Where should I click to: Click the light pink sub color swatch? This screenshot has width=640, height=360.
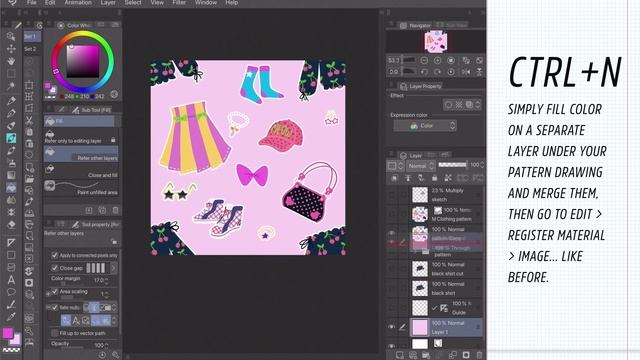tap(16, 340)
